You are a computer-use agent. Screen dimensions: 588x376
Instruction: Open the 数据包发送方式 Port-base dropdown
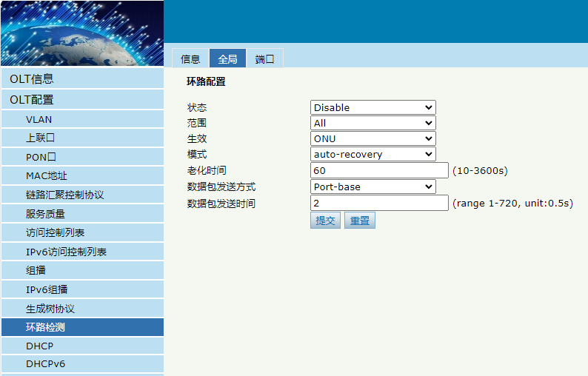(x=372, y=187)
